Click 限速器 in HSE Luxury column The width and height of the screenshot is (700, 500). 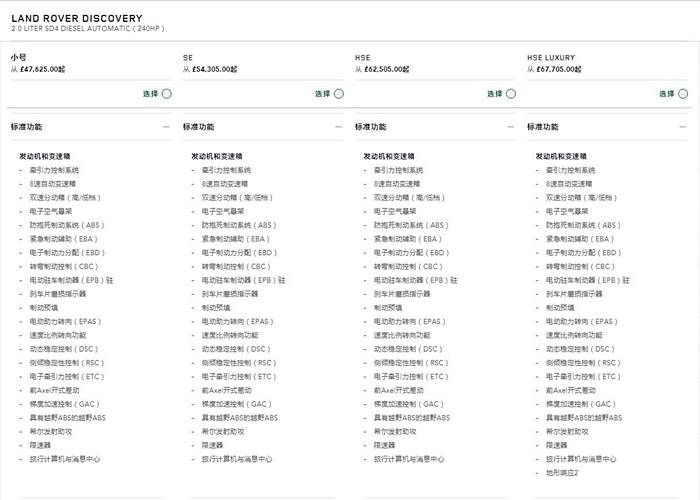pyautogui.click(x=556, y=445)
